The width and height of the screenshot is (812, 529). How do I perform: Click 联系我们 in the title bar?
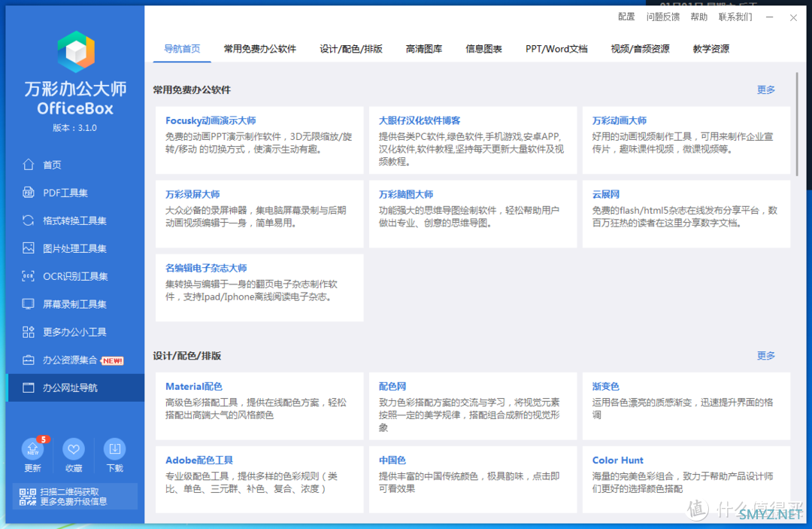[735, 17]
